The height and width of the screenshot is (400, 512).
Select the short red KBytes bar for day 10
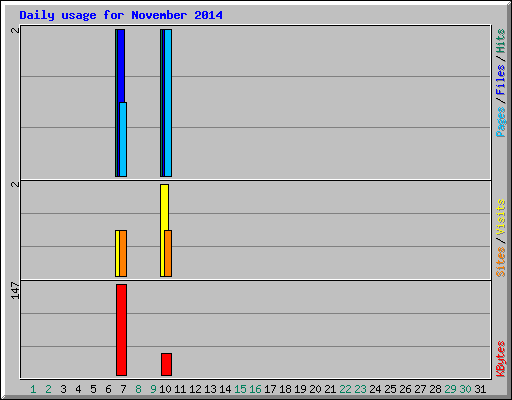(166, 364)
